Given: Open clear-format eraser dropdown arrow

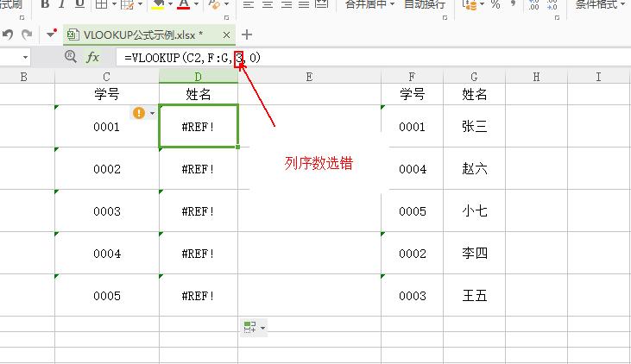Looking at the screenshot, I should (226, 4).
